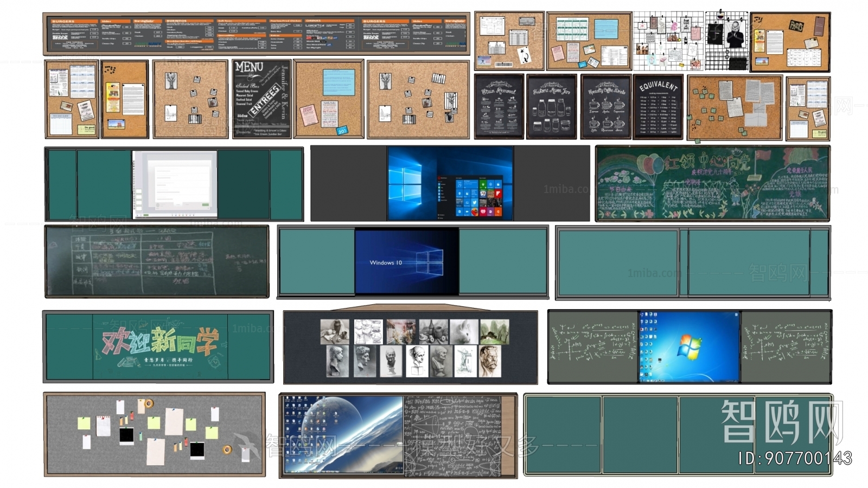Open the Store tile in the tiles grid

click(498, 184)
